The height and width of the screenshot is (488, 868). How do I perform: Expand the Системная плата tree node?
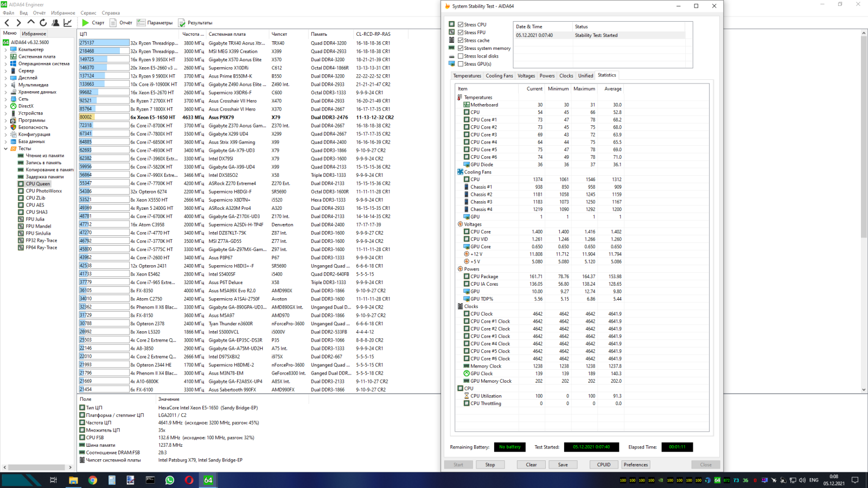pyautogui.click(x=6, y=56)
